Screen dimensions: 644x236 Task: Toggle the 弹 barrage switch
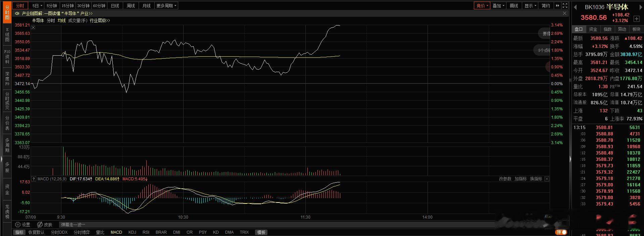(562, 232)
